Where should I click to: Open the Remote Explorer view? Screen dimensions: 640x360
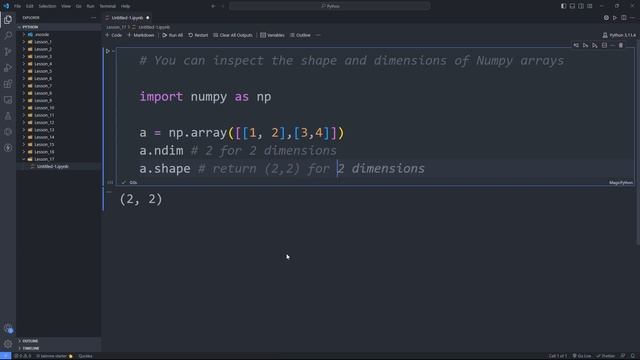click(x=8, y=100)
